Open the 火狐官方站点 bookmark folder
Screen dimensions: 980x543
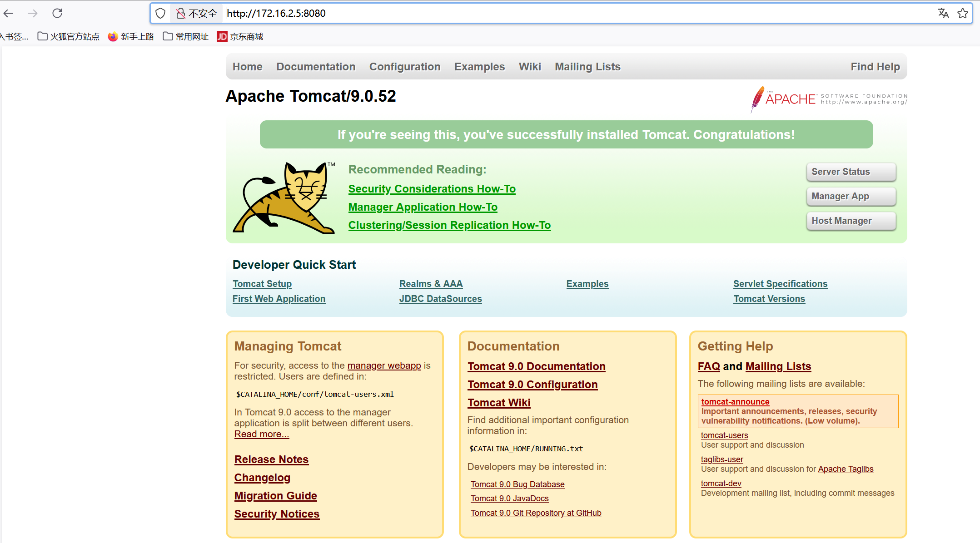[69, 36]
